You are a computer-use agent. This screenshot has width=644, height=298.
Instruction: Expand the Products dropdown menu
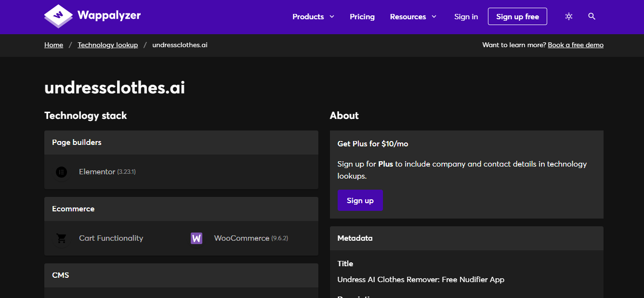(313, 16)
